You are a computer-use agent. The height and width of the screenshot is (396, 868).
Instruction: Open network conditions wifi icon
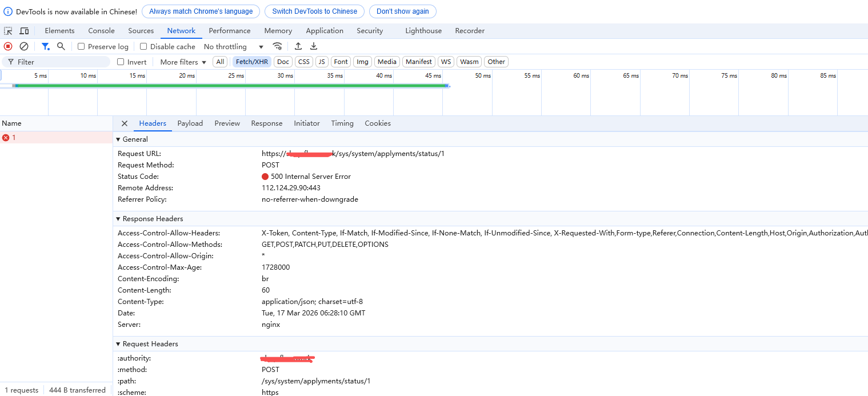coord(277,46)
